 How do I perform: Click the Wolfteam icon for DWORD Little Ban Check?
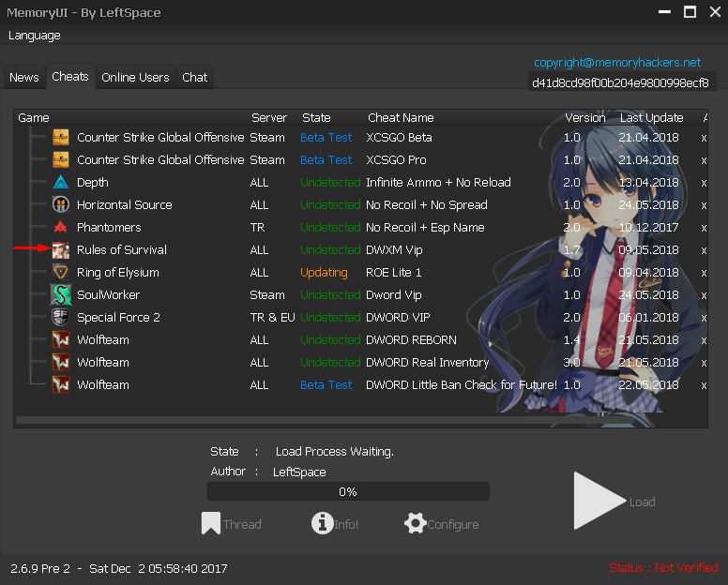pos(61,385)
